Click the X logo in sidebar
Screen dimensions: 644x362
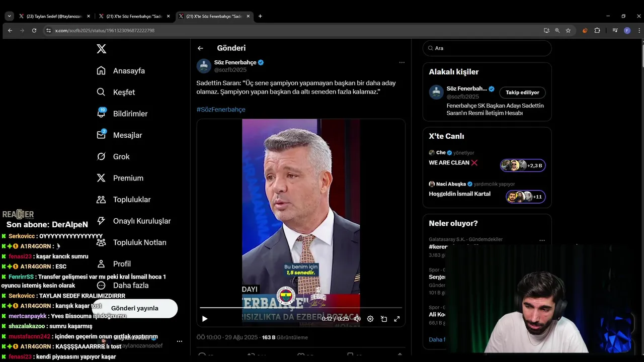pos(101,49)
